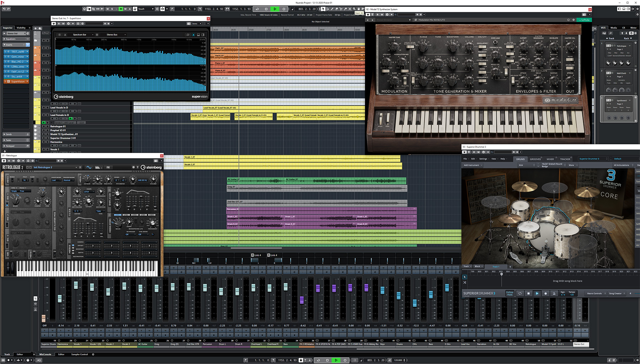Toggle the global Mute M button

pos(107,9)
